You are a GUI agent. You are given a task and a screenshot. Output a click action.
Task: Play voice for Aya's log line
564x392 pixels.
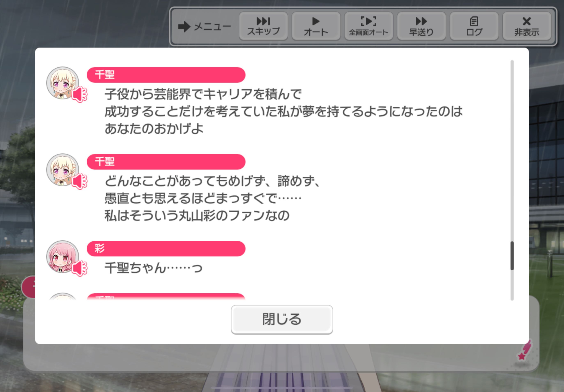coord(79,268)
